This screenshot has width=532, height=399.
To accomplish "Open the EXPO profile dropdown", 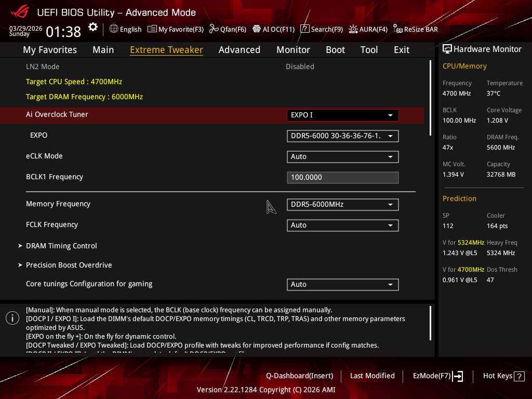I will (342, 136).
